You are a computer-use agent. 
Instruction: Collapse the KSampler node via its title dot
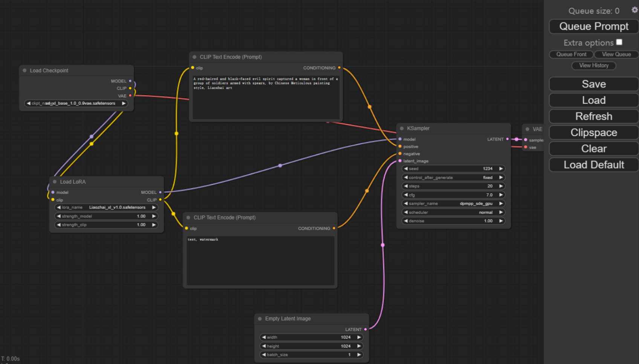click(x=402, y=128)
